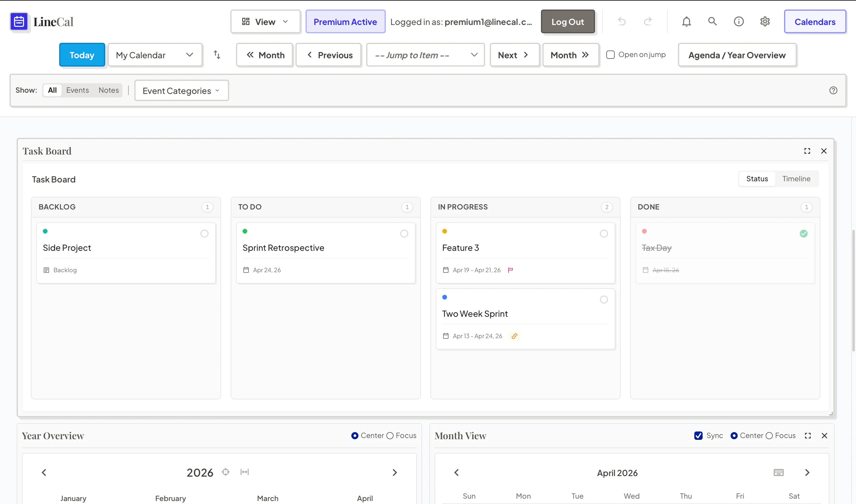Click the Today button
The height and width of the screenshot is (504, 856).
pyautogui.click(x=82, y=55)
